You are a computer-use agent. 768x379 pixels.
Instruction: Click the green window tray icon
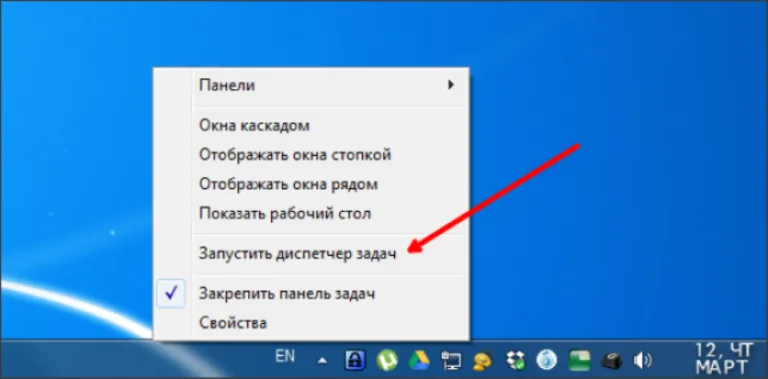(579, 361)
